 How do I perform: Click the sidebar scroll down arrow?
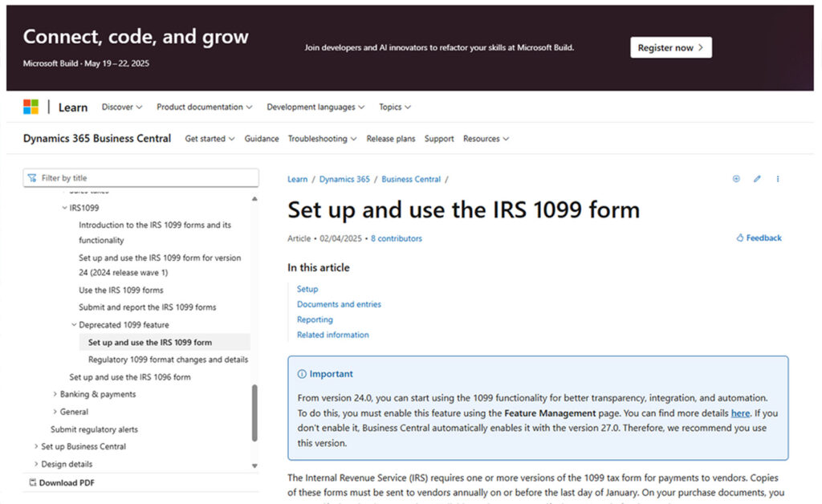pyautogui.click(x=254, y=465)
